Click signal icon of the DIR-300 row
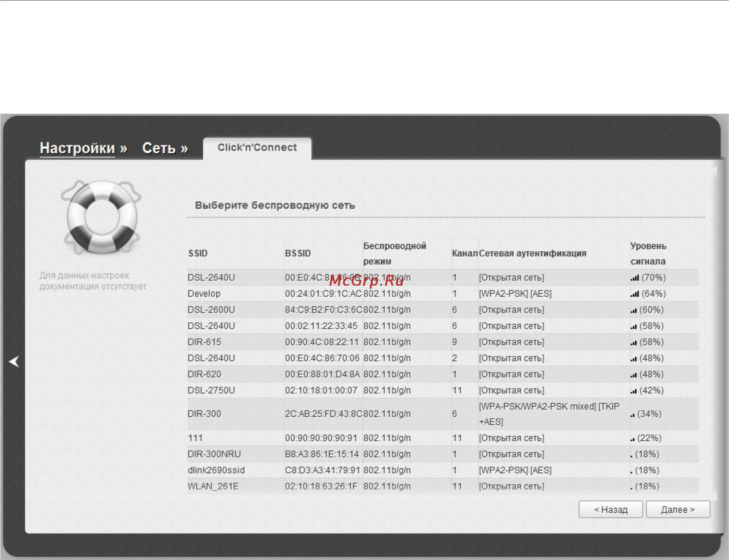This screenshot has height=560, width=729. pyautogui.click(x=632, y=415)
